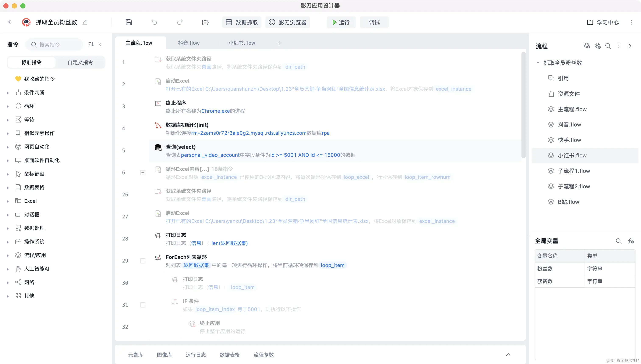The image size is (641, 364).
Task: Click the redo arrow icon
Action: tap(180, 22)
